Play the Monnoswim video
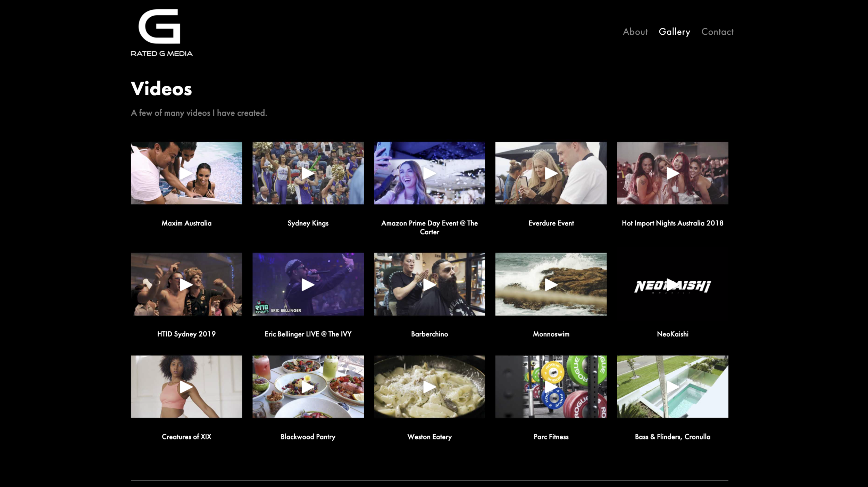 [551, 284]
